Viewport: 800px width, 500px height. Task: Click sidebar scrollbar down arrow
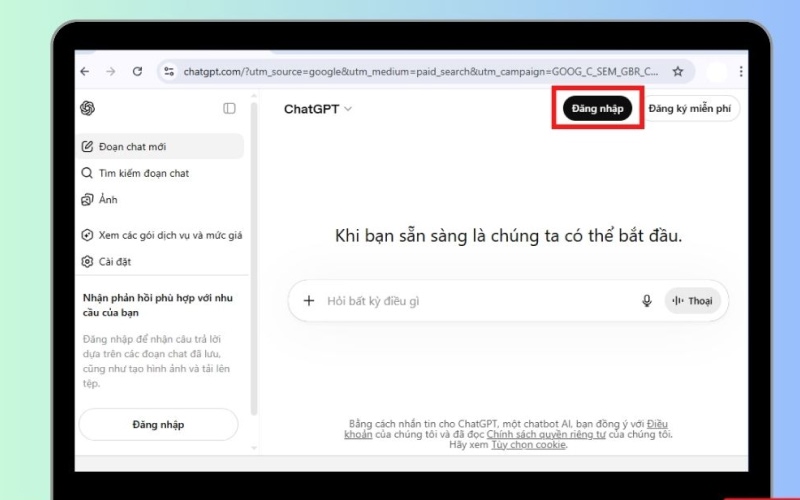click(x=254, y=448)
